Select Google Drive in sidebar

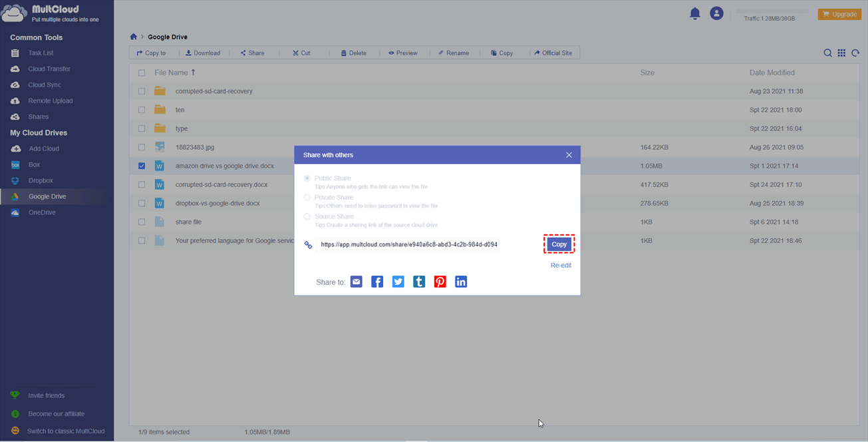point(47,196)
